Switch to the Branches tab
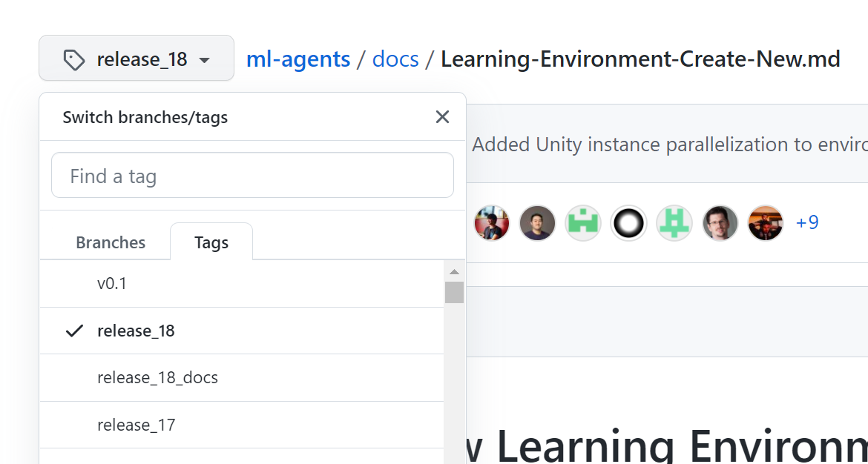 coord(110,242)
